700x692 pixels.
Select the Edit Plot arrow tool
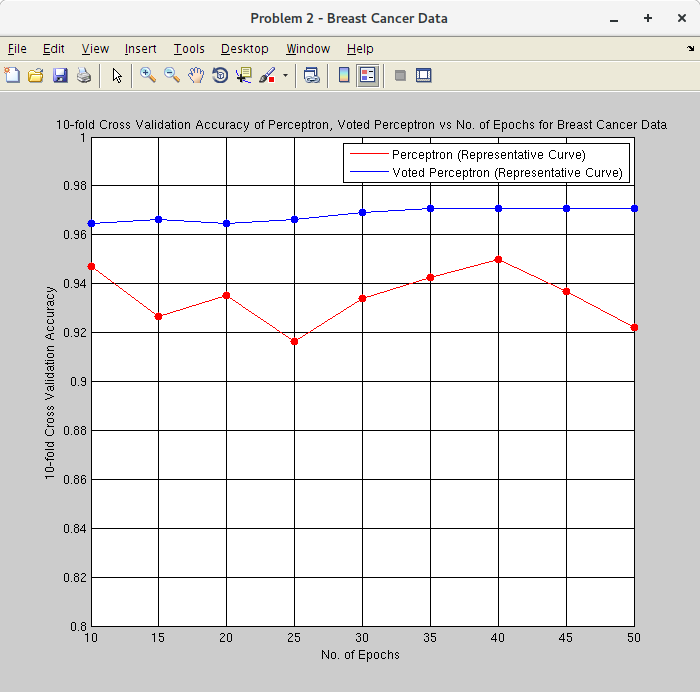point(117,75)
